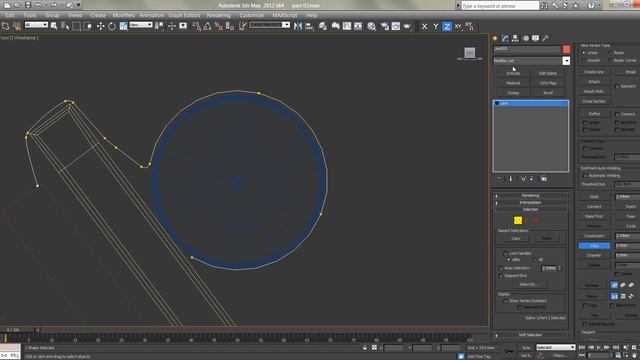Open the Hierarchy command panel tab

(515, 38)
